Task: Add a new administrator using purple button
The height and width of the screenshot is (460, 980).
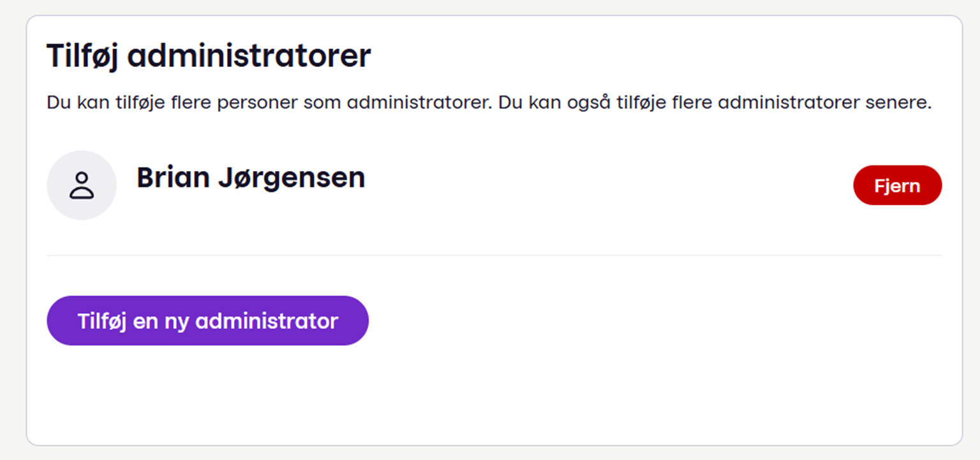Action: tap(207, 320)
